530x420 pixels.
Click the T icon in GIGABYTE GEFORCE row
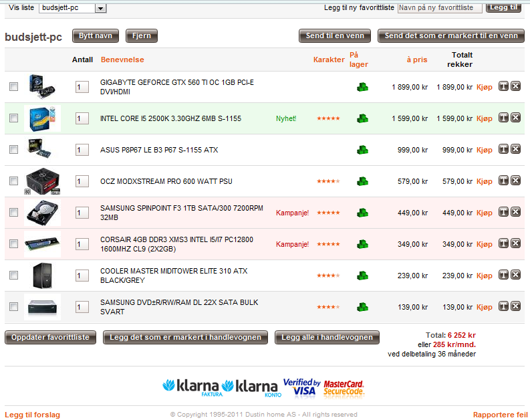pos(503,86)
